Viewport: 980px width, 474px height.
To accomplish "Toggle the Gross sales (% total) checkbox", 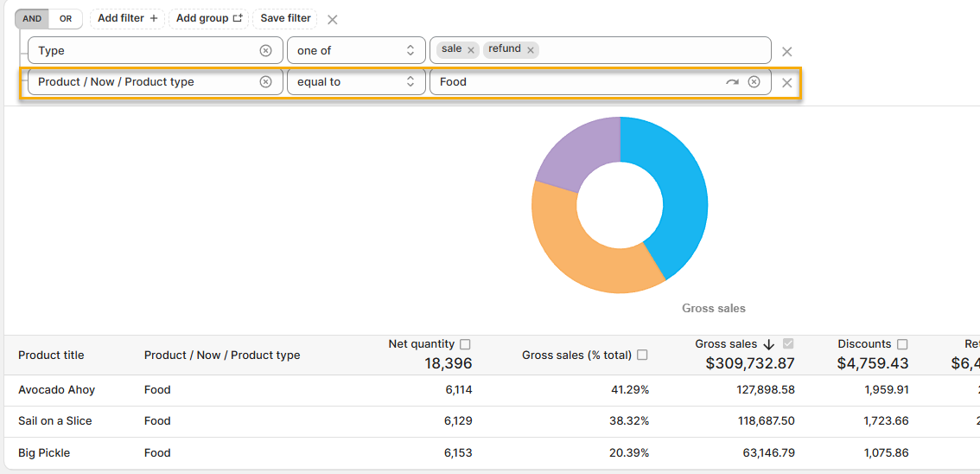I will click(x=642, y=355).
